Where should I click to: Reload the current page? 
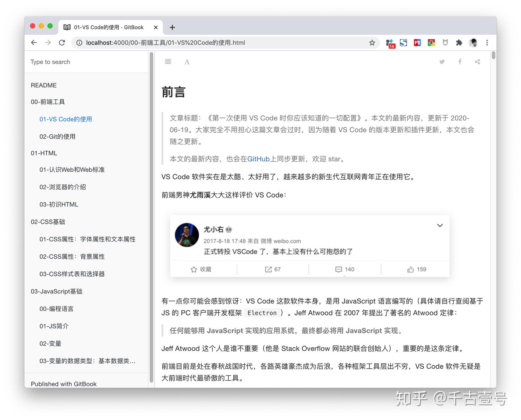(x=62, y=42)
